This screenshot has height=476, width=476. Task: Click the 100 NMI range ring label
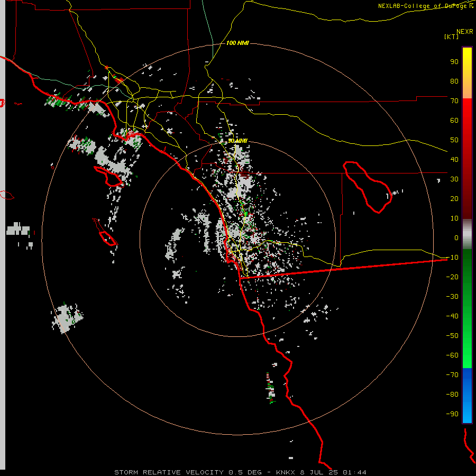tap(237, 43)
